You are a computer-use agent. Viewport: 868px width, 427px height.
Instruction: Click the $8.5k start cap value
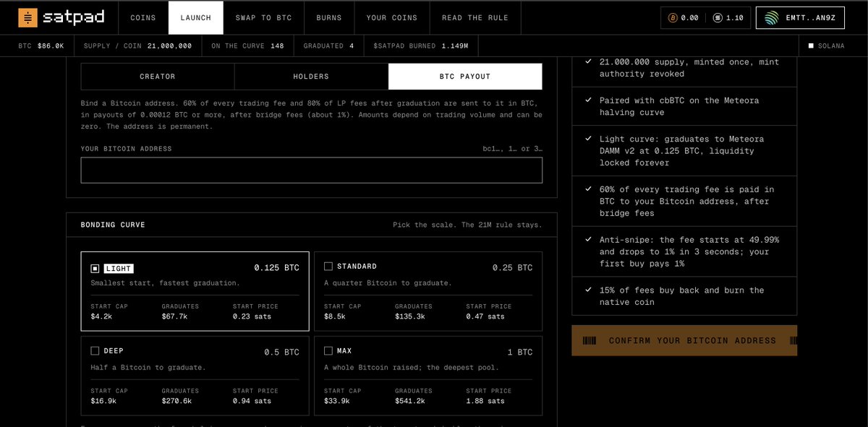(334, 316)
